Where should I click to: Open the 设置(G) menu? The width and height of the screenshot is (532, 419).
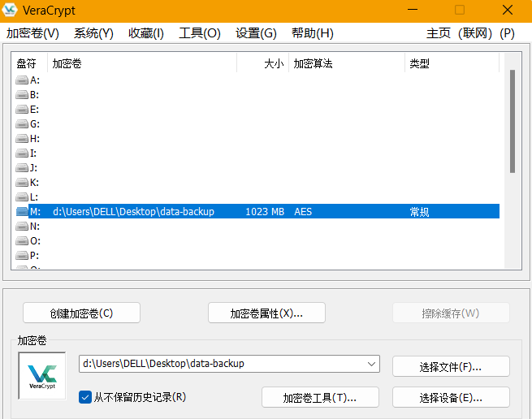256,33
